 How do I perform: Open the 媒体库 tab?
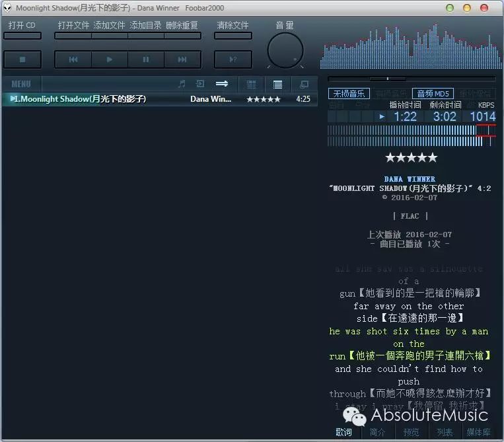pyautogui.click(x=479, y=432)
